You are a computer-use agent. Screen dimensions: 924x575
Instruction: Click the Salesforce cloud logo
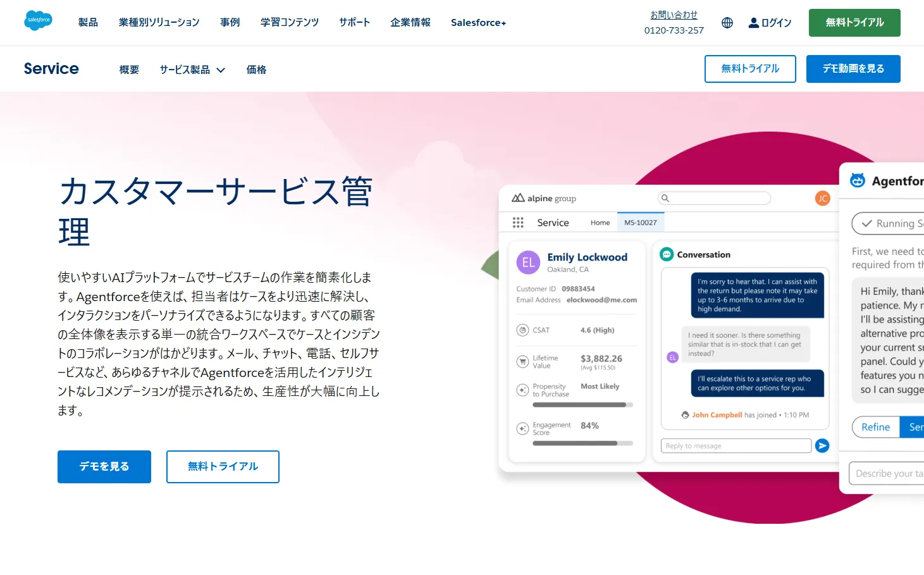tap(38, 20)
